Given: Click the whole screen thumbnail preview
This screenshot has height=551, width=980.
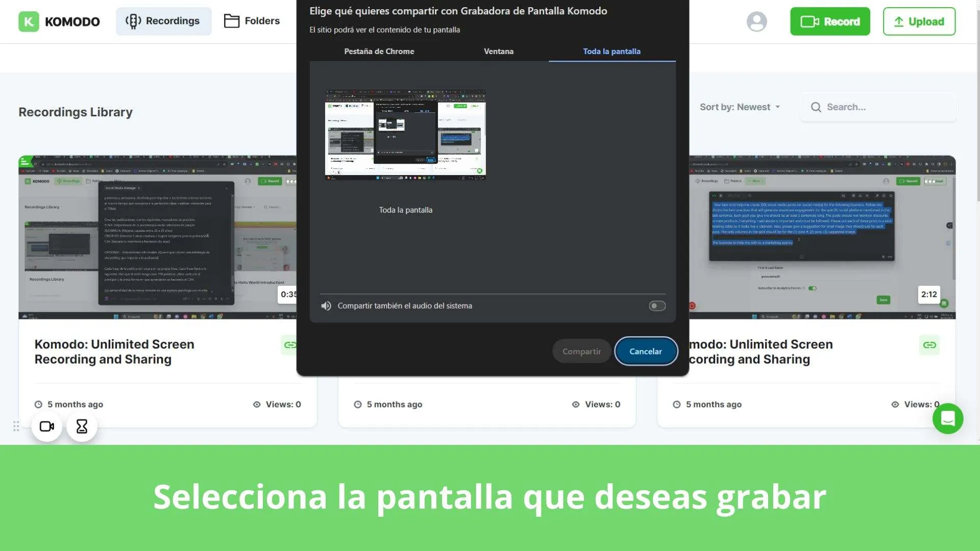Looking at the screenshot, I should pos(405,134).
